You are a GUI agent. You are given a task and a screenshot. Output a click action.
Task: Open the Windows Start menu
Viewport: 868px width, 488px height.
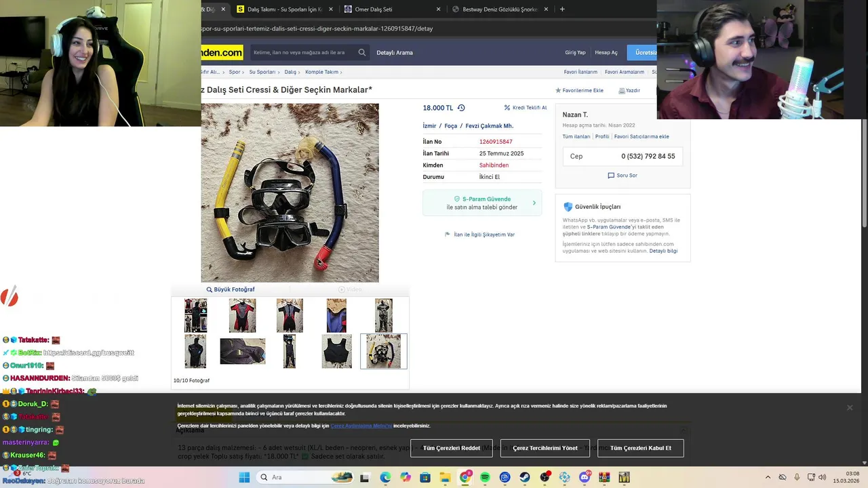pyautogui.click(x=244, y=477)
